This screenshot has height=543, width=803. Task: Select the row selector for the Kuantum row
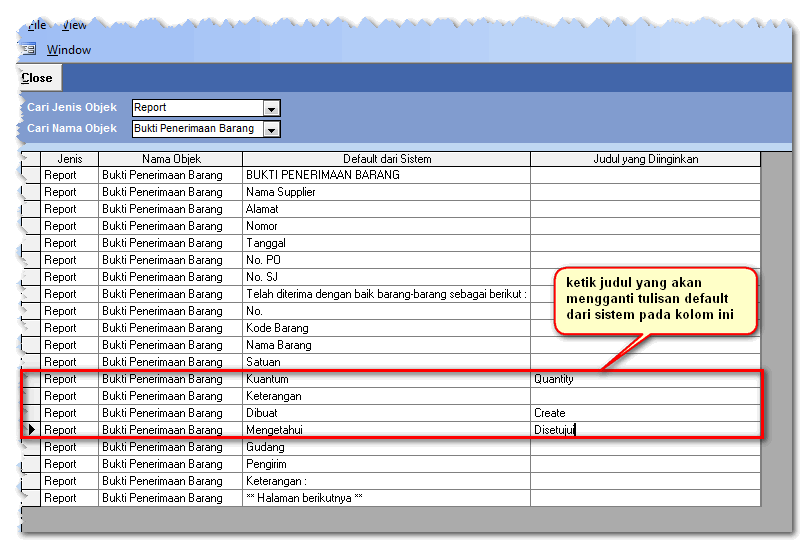[x=31, y=379]
